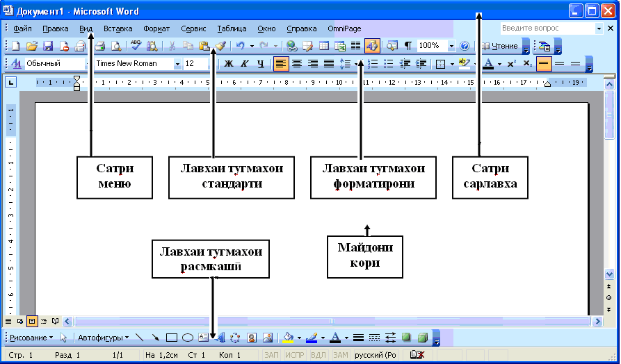The image size is (621, 364).
Task: Select the Rectangle drawing tool
Action: point(172,338)
